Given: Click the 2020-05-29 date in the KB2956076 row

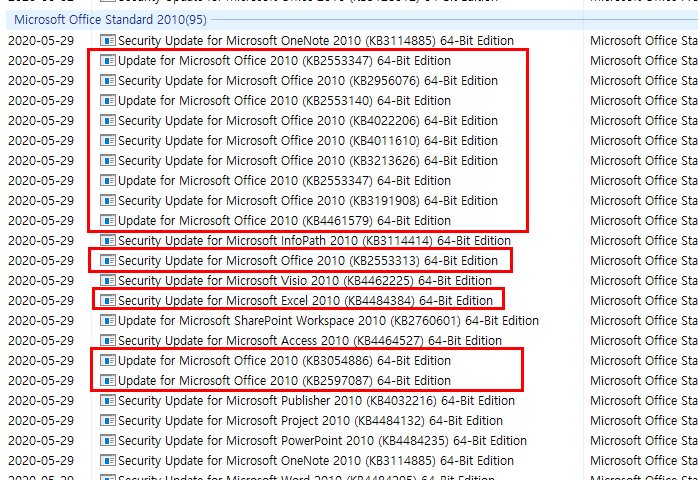Looking at the screenshot, I should coord(41,81).
